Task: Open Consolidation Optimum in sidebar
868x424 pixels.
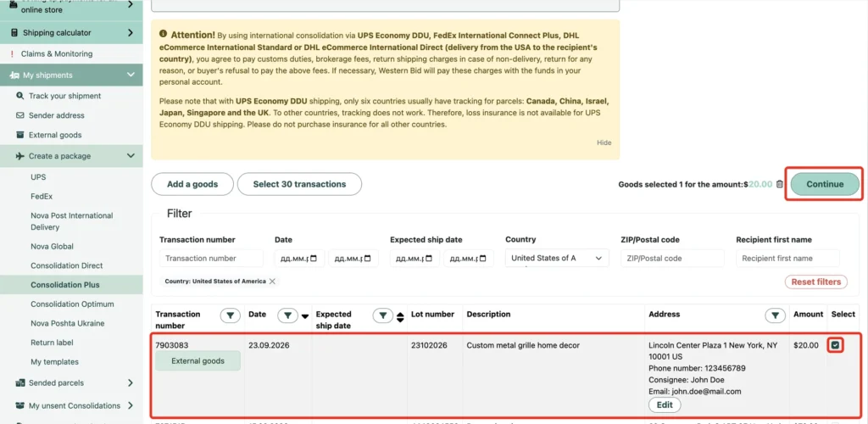Action: pyautogui.click(x=73, y=304)
